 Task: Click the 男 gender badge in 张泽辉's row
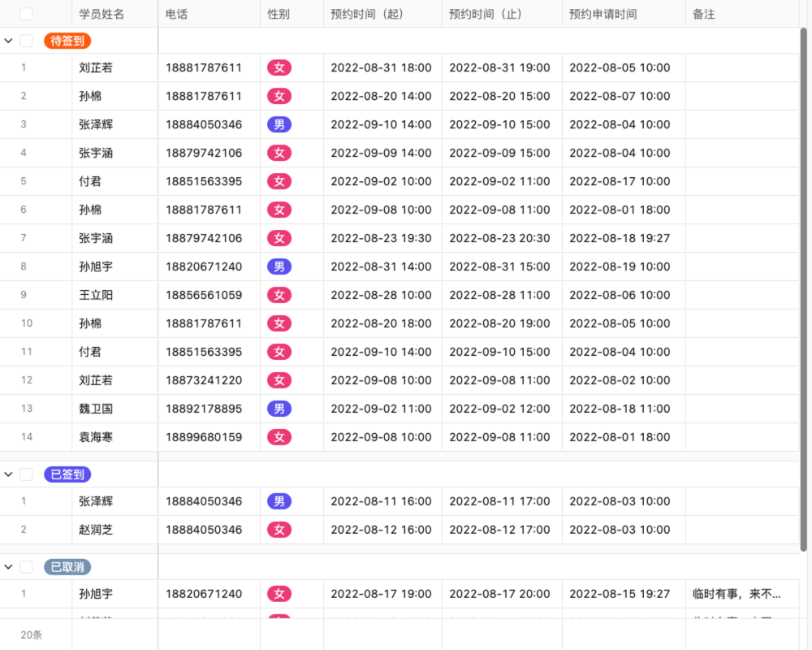pyautogui.click(x=279, y=124)
